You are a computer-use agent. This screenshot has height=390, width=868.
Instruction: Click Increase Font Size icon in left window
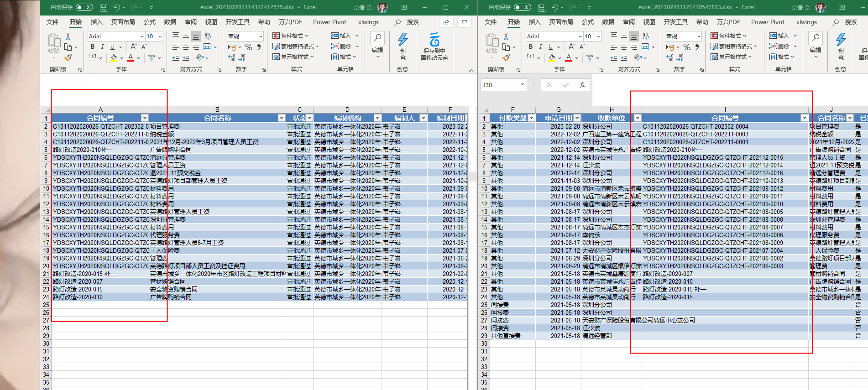coord(134,47)
